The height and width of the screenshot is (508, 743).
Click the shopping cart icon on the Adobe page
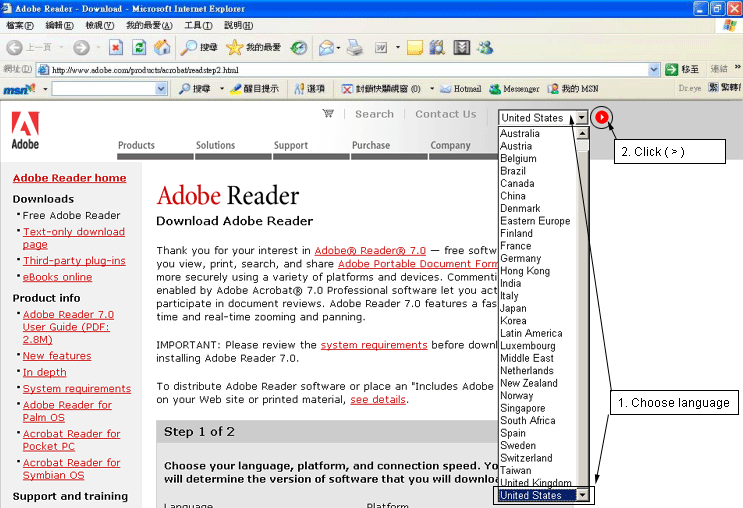click(x=328, y=113)
